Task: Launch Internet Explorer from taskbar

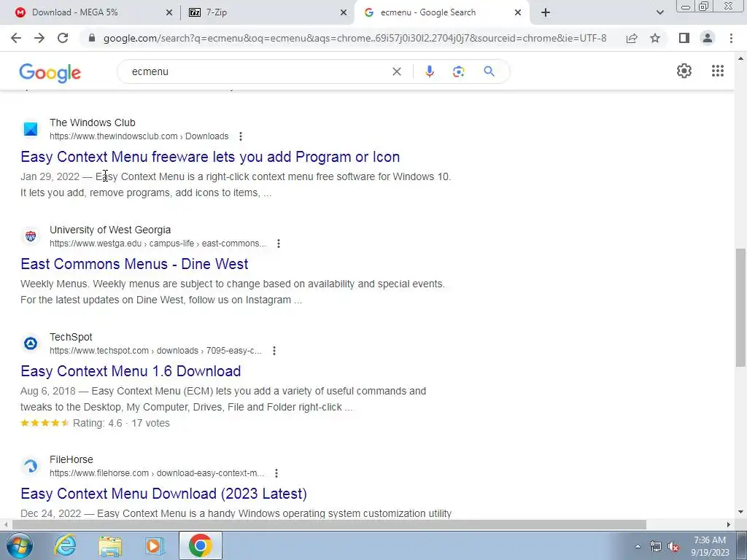Action: (x=65, y=545)
